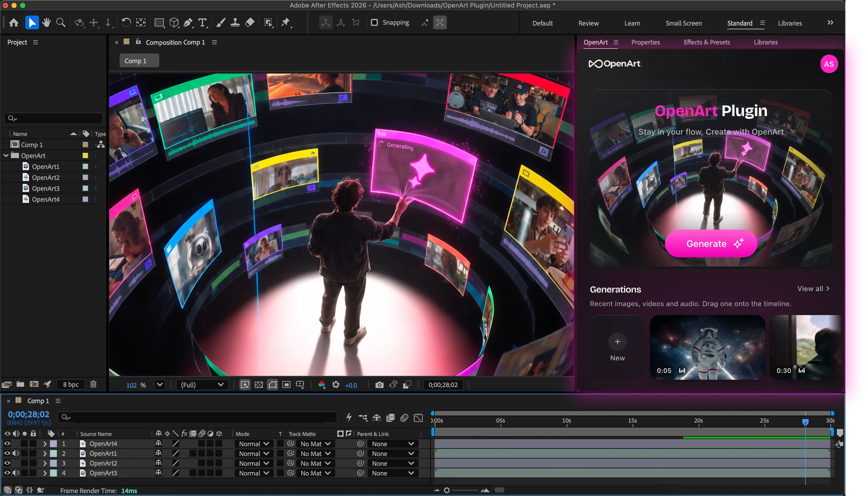Select the Zoom tool magnifier
The image size is (868, 496).
click(61, 23)
